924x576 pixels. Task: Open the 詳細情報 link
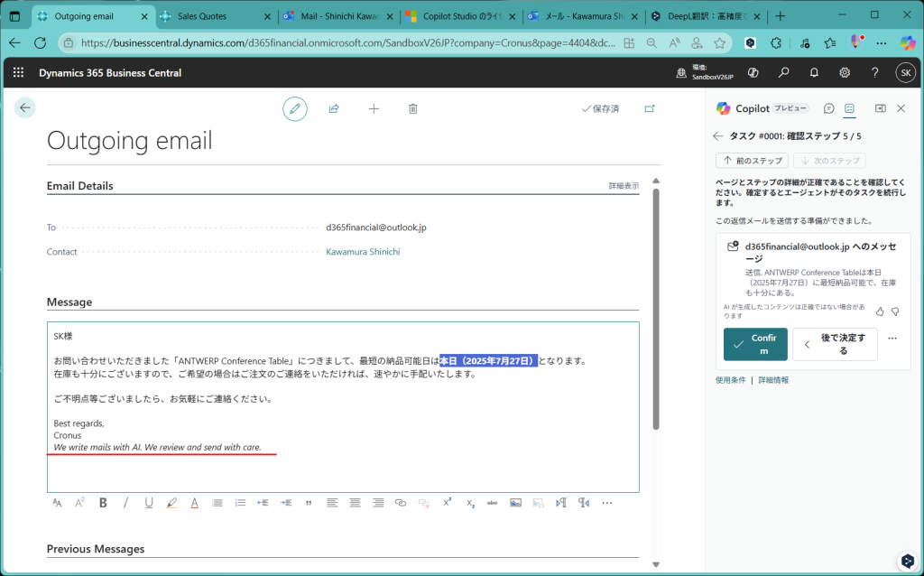point(773,380)
